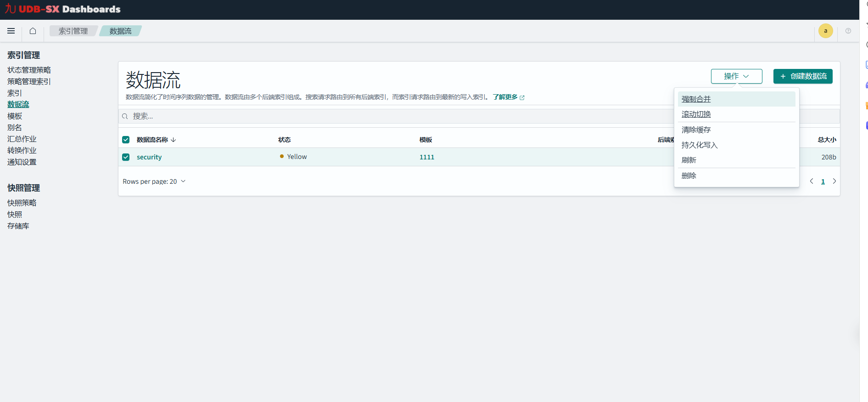This screenshot has height=402, width=868.
Task: Toggle the select-all checkbox in table header
Action: click(126, 140)
